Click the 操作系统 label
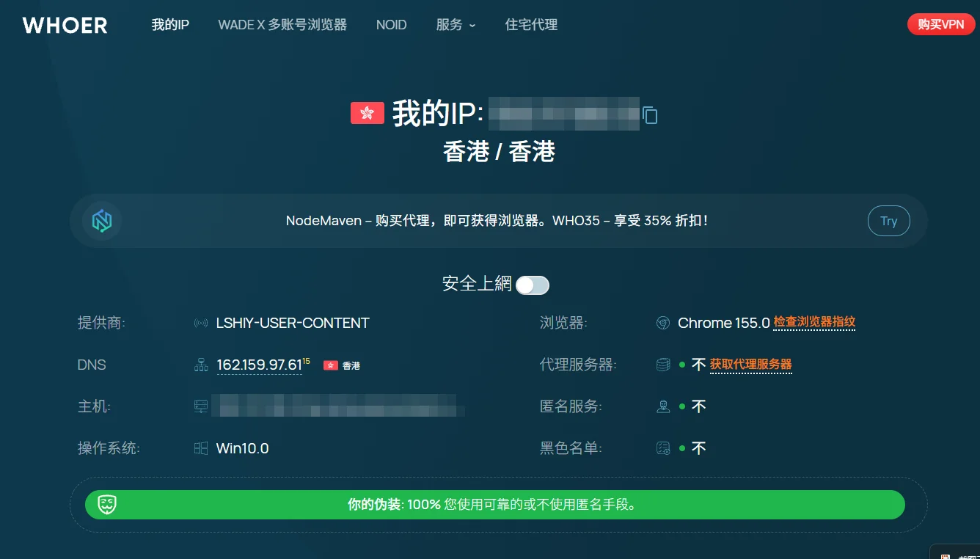980x559 pixels. click(x=109, y=448)
